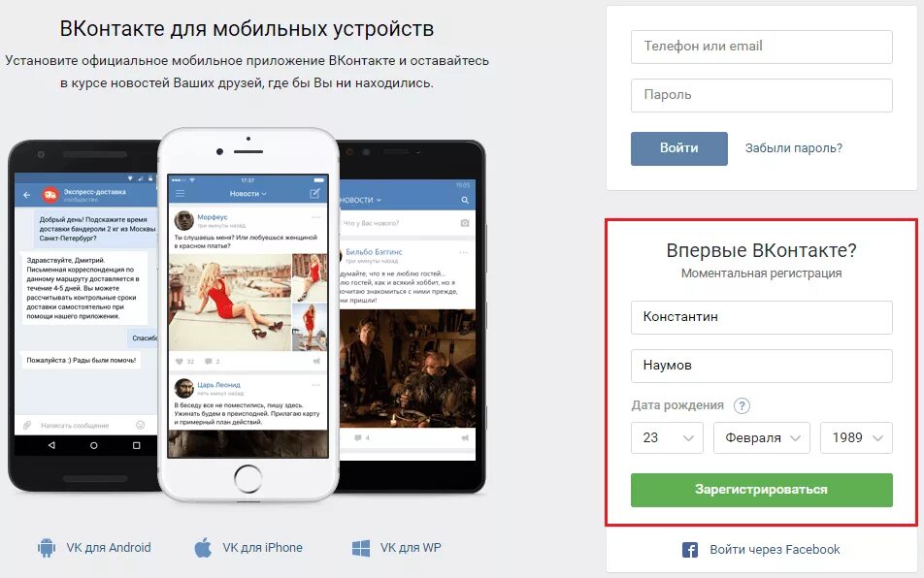Open the birth date help question mark
Screen dimensions: 924x578
(742, 405)
